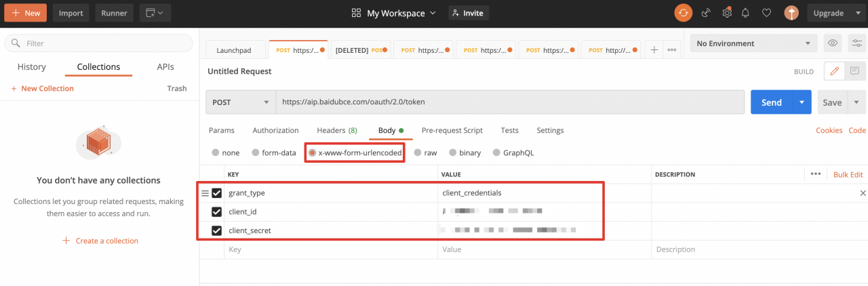Select the GraphQL body type

[x=496, y=152]
